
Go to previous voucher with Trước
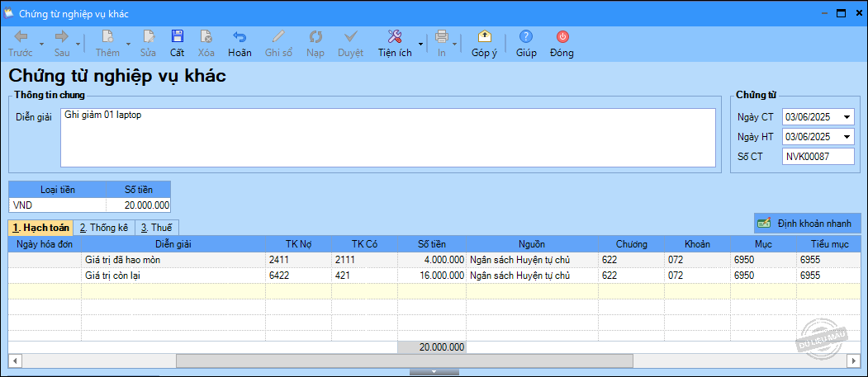coord(21,45)
